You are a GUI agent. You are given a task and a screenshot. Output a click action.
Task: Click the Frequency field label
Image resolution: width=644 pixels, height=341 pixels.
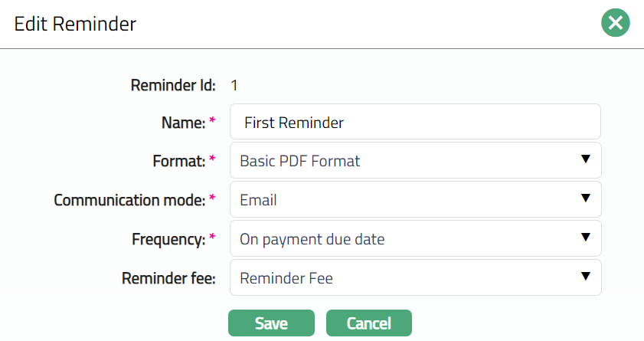click(x=168, y=239)
